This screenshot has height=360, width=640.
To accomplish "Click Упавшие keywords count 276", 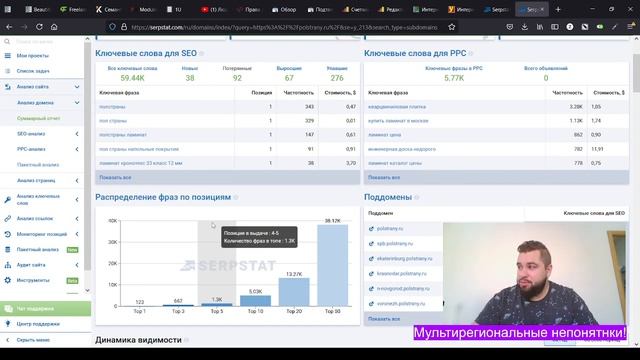I will click(x=337, y=78).
